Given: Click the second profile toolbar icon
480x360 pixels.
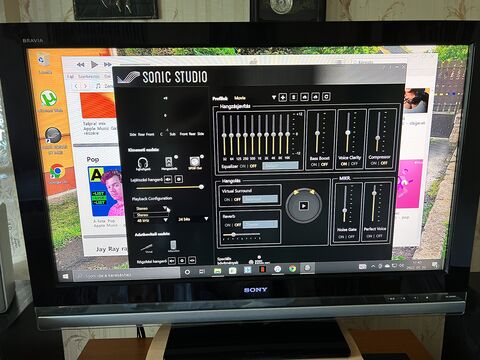Looking at the screenshot, I should click(x=293, y=97).
